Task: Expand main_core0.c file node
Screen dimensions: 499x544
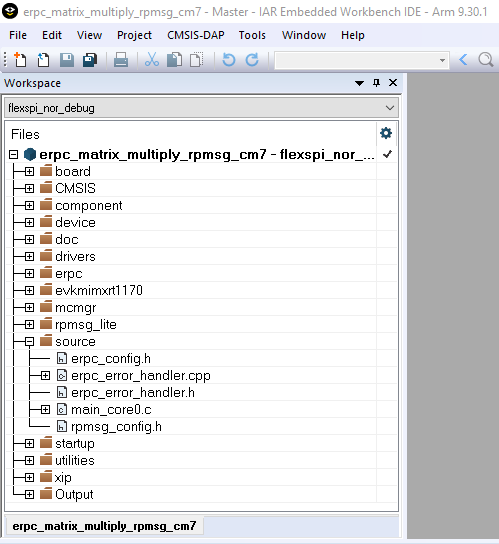Action: point(45,409)
